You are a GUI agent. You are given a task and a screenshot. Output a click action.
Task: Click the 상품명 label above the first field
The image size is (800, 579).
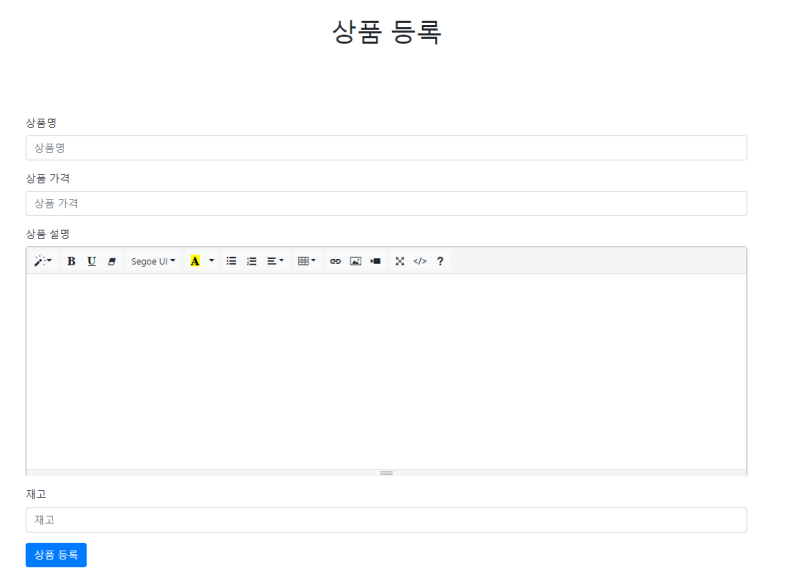[41, 123]
